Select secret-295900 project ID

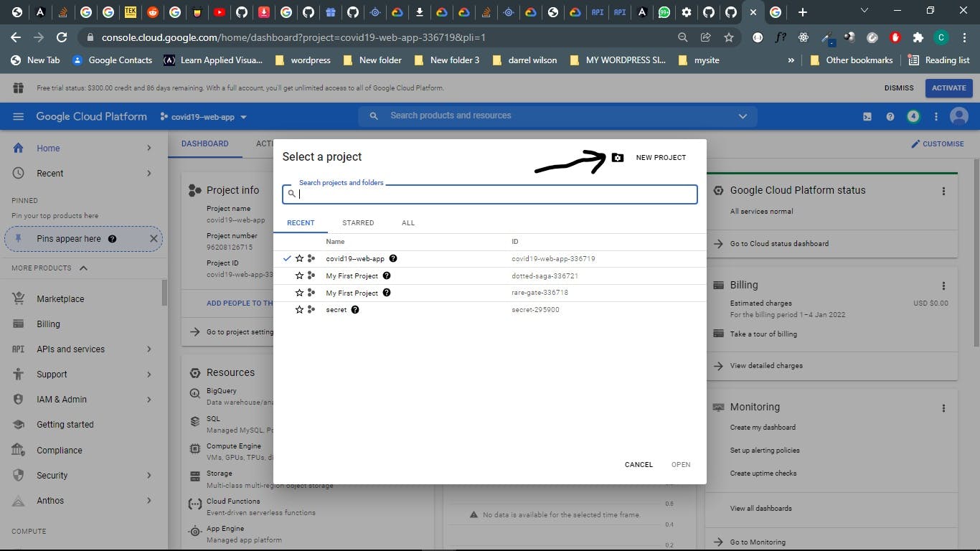535,310
